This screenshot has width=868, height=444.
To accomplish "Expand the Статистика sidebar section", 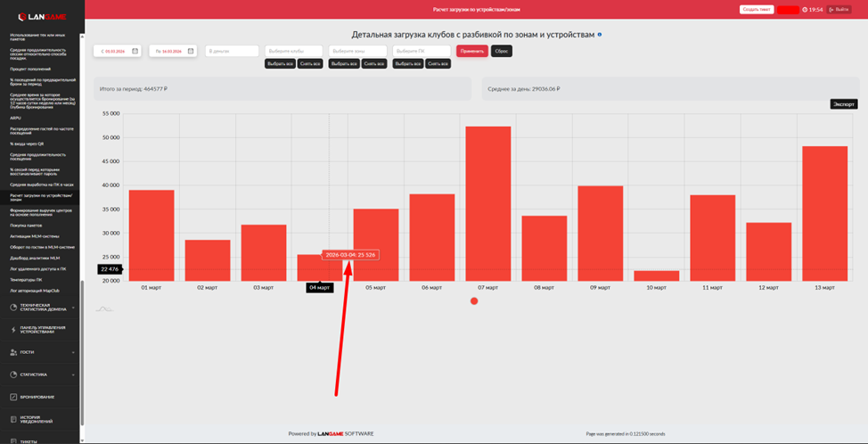I will (x=40, y=374).
